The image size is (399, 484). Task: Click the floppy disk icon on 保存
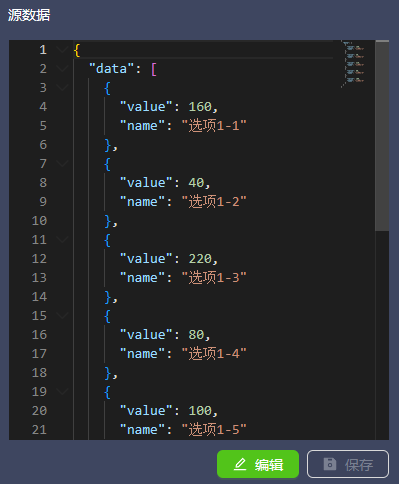tap(330, 464)
